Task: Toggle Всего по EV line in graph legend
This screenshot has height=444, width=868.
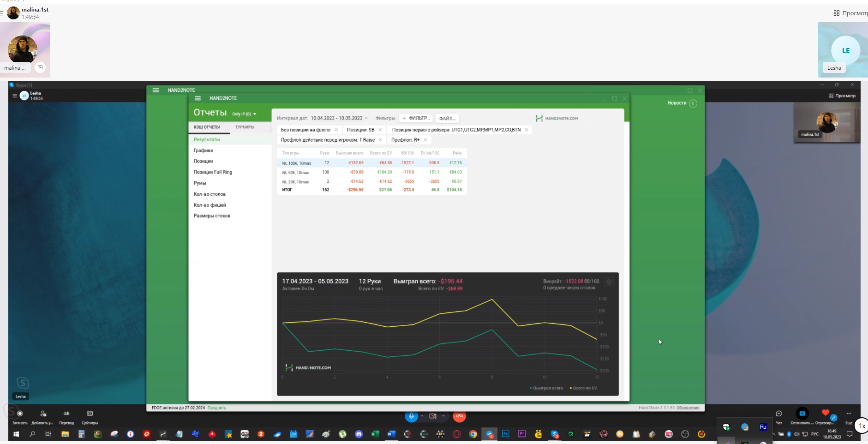Action: click(x=583, y=388)
